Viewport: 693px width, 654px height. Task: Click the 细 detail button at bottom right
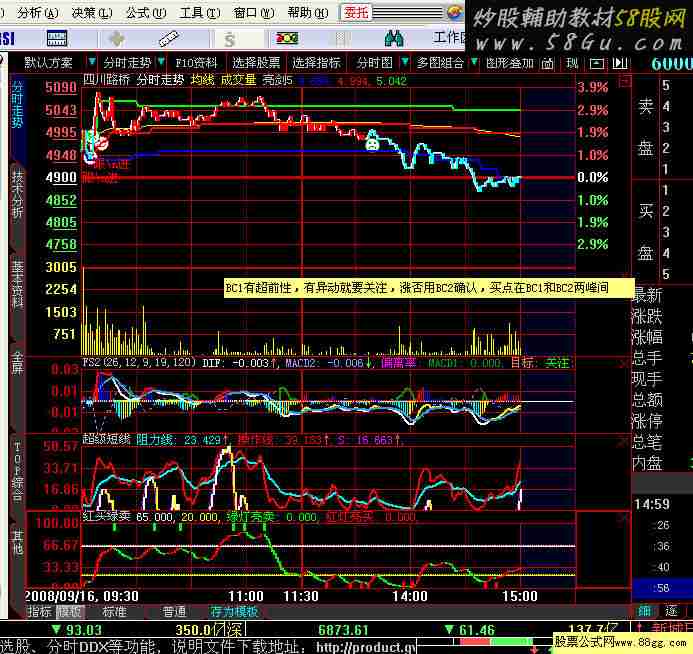pos(645,612)
